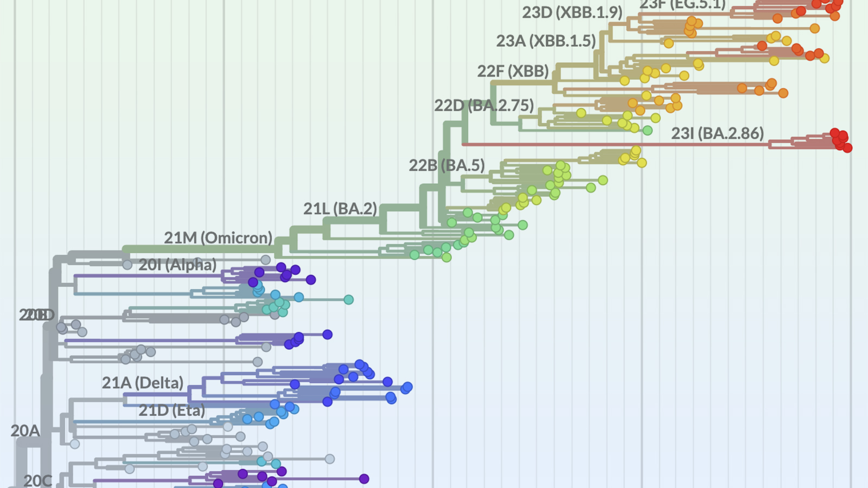Select the rightmost red BA.2.86 tip node
The image size is (868, 488).
tap(847, 147)
